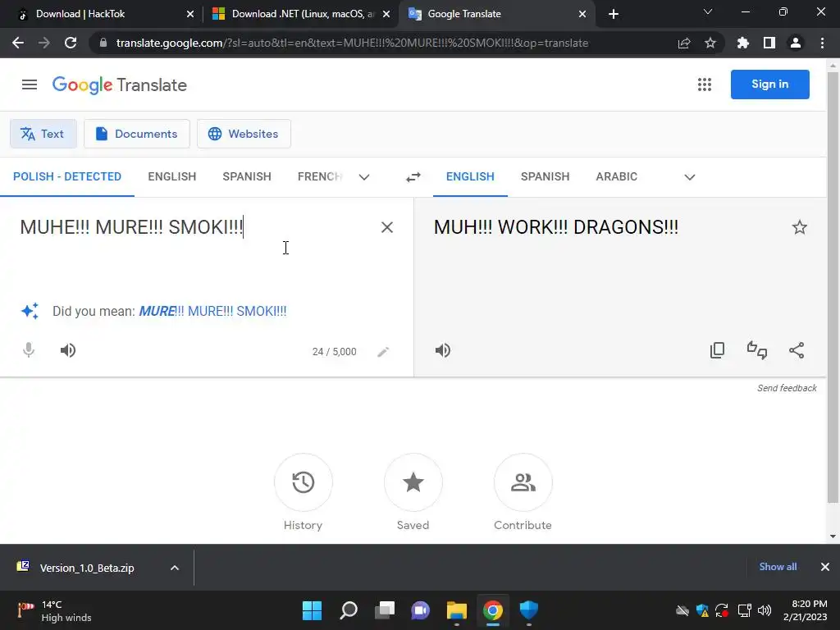
Task: Copy the translation to clipboard
Action: (717, 350)
